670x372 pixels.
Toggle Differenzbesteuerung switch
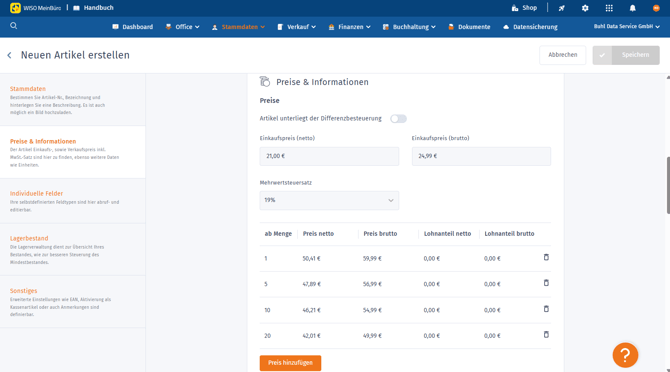point(398,119)
